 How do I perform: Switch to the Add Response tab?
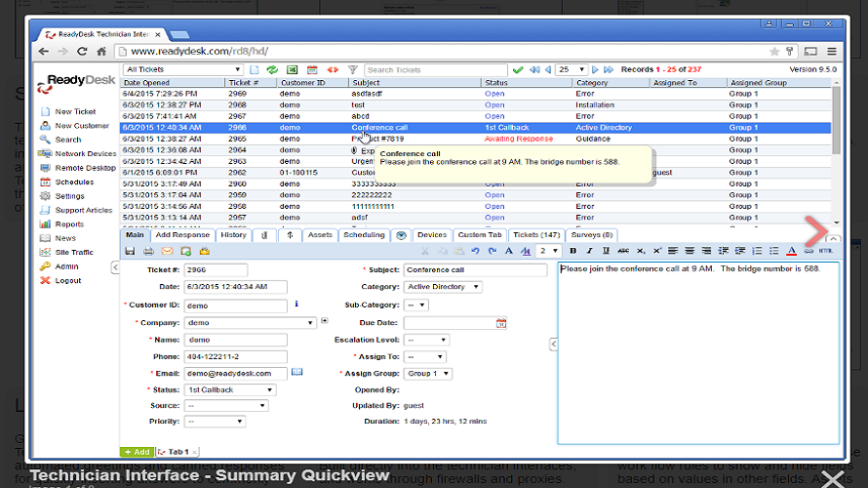182,235
